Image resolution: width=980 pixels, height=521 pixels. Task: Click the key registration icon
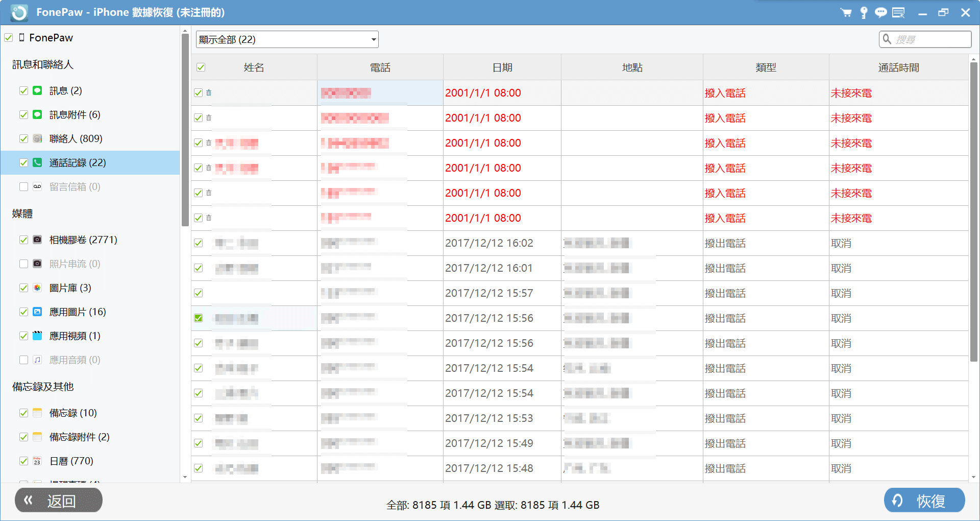click(864, 12)
